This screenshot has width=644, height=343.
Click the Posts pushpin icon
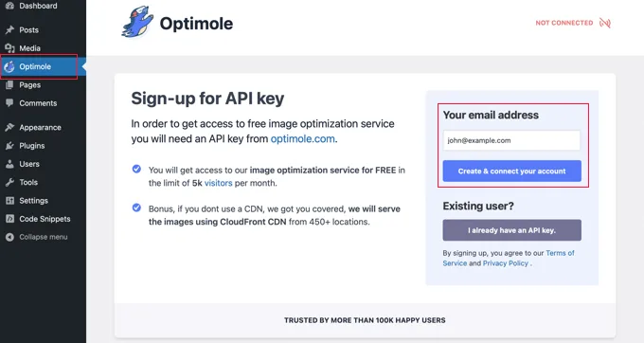pyautogui.click(x=9, y=30)
